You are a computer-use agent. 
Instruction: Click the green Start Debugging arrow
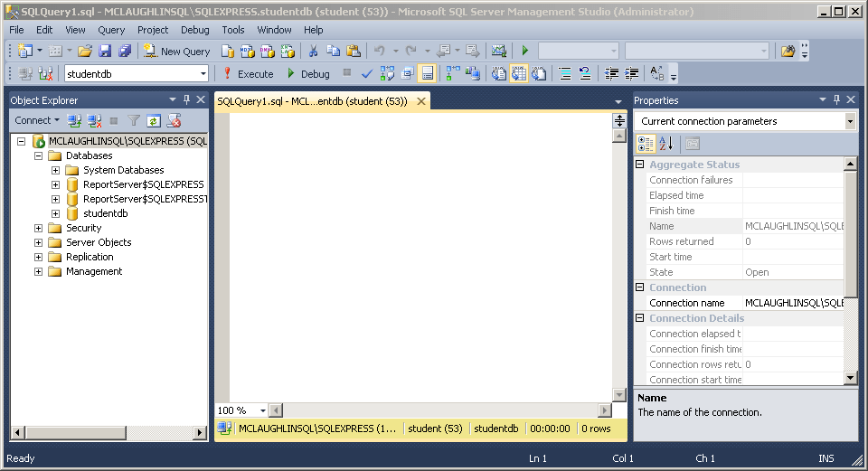pos(524,51)
